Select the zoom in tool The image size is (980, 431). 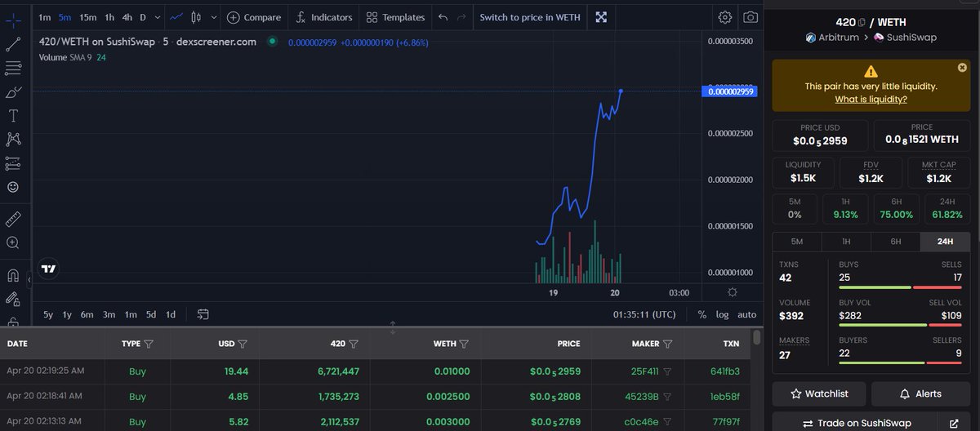tap(13, 242)
